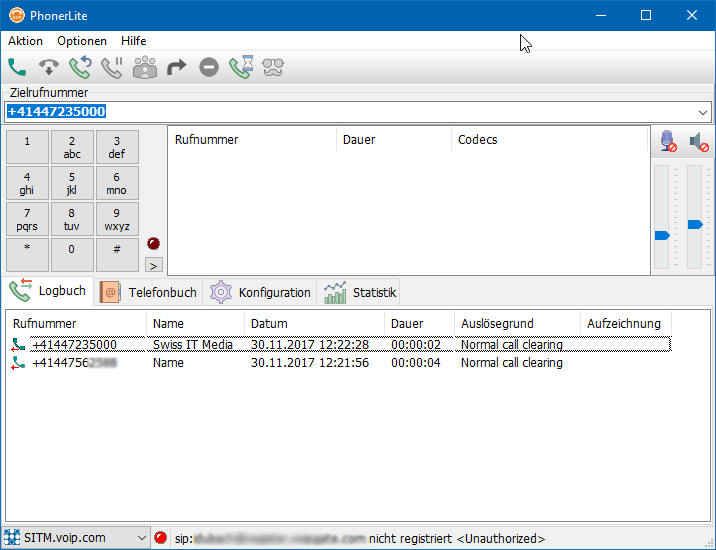Click the Logbuch tab handset icon
Screen dimensions: 716x550
(21, 291)
